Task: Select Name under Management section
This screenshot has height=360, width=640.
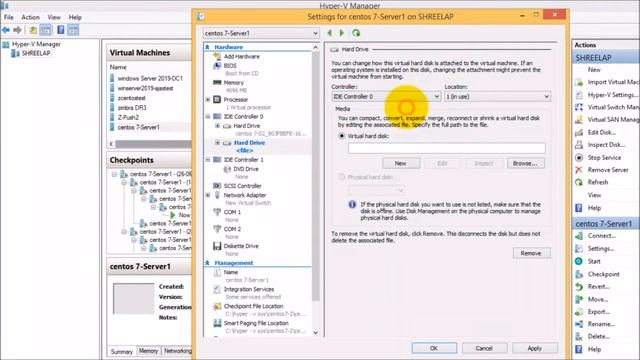Action: click(x=231, y=272)
